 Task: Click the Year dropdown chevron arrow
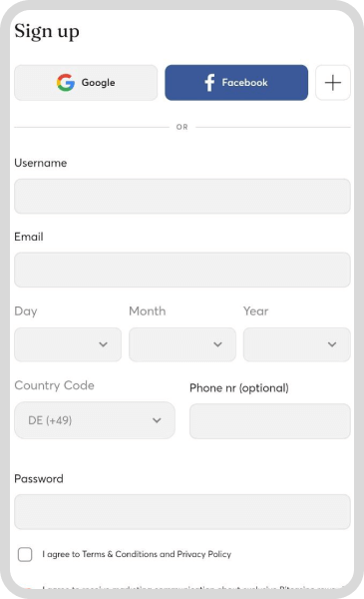point(332,344)
